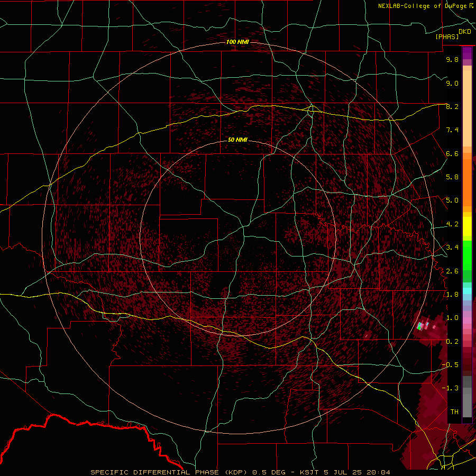The width and height of the screenshot is (476, 476).
Task: Pick the bright green segment of the color bar
Action: click(x=467, y=255)
